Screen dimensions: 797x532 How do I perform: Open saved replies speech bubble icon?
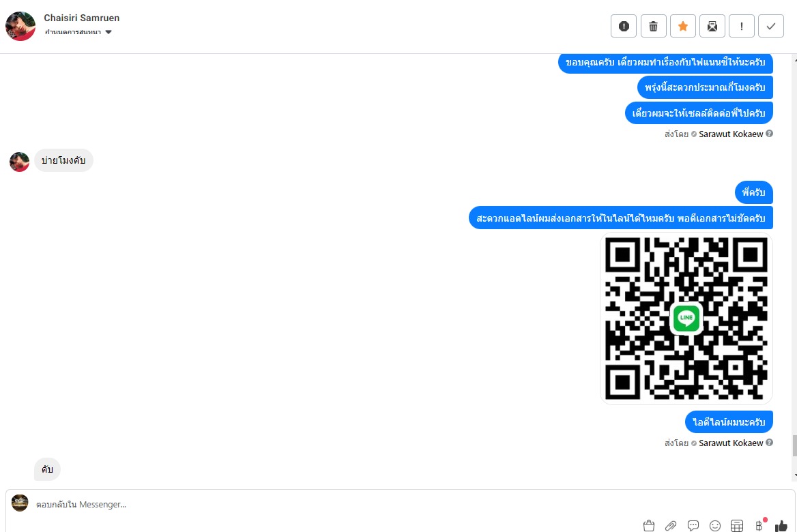click(693, 525)
